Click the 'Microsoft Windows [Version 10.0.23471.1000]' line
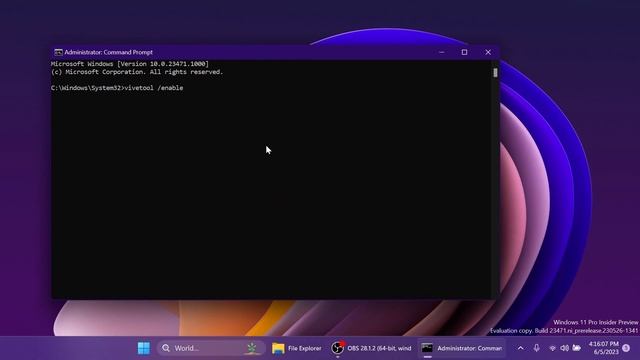 (x=130, y=64)
